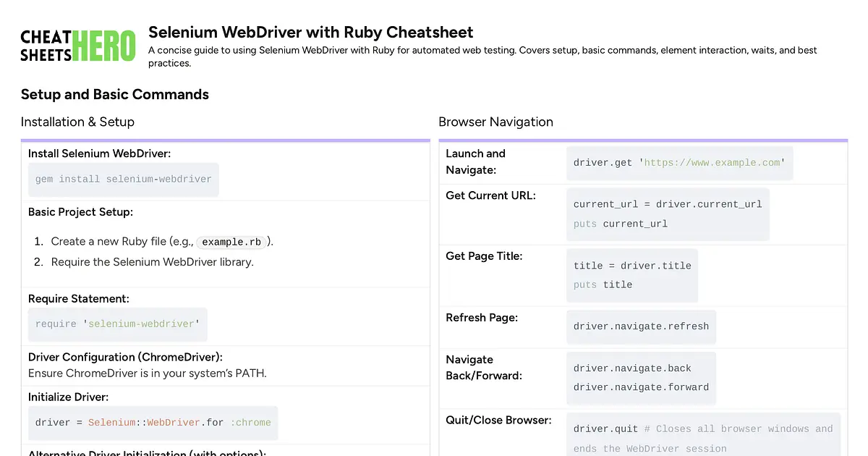Click the example.rb inline code snippet
This screenshot has width=868, height=456.
(x=231, y=242)
